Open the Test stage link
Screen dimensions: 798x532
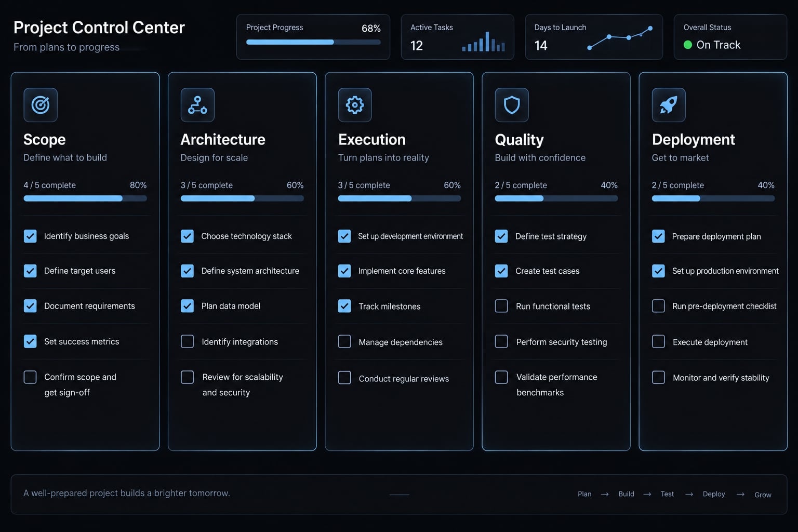tap(667, 494)
